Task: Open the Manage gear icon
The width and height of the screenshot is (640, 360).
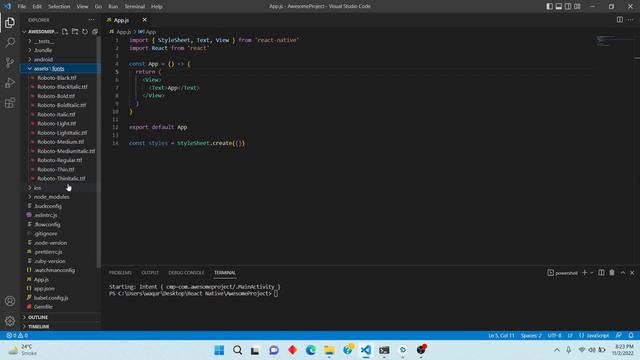Action: pos(10,321)
